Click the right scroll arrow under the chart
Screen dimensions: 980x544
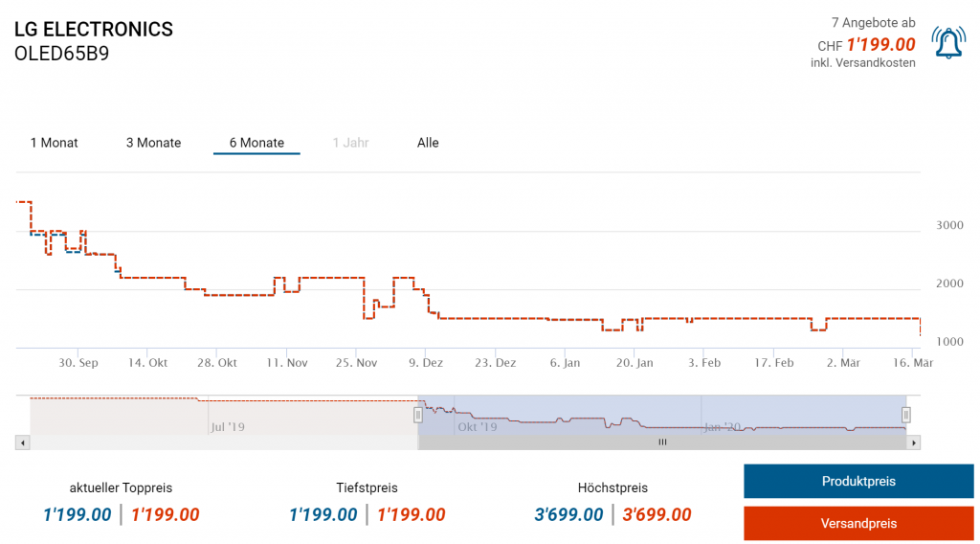coord(914,442)
